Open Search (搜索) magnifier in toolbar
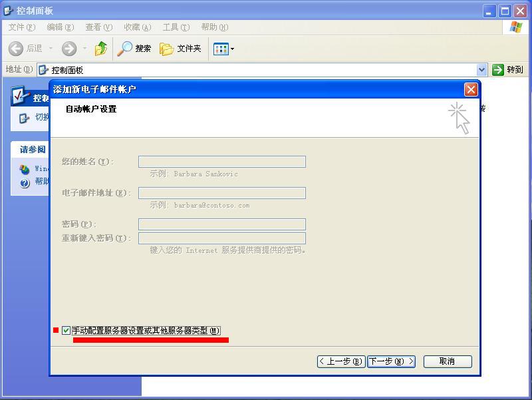Image resolution: width=532 pixels, height=400 pixels. (x=125, y=49)
